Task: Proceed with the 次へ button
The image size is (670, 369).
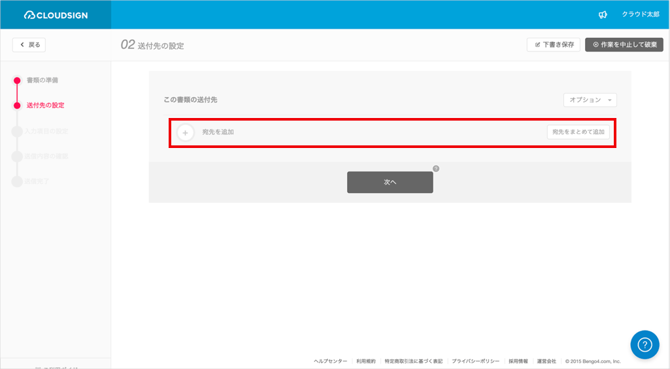Action: click(x=390, y=182)
